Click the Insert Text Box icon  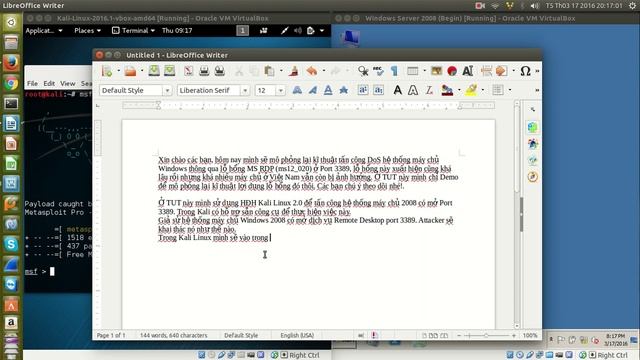468,71
